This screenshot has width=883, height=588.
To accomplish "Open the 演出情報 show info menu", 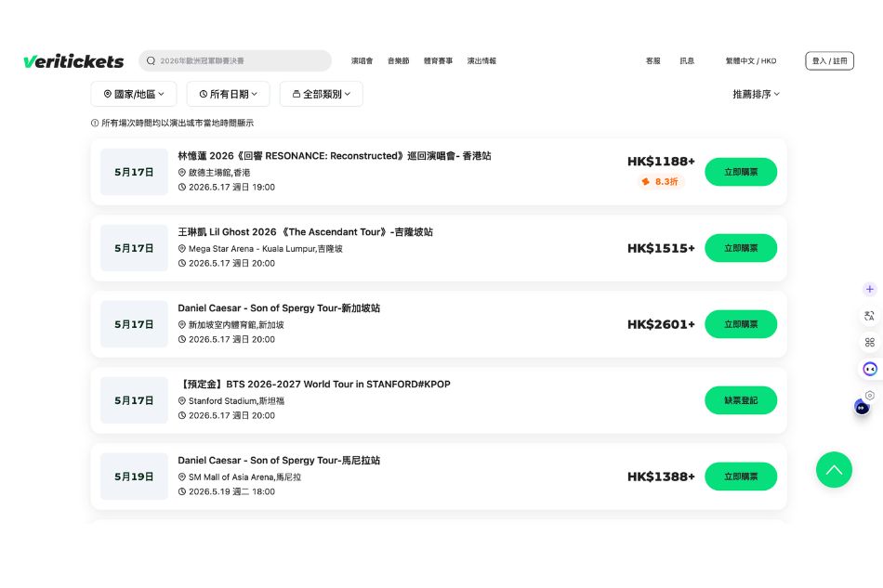I will coord(481,60).
